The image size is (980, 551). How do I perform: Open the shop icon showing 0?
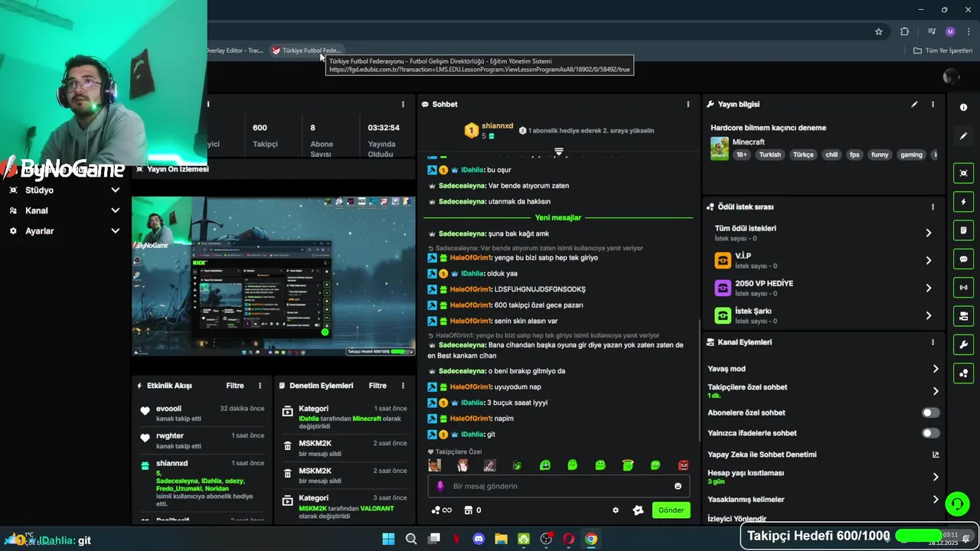click(x=472, y=510)
